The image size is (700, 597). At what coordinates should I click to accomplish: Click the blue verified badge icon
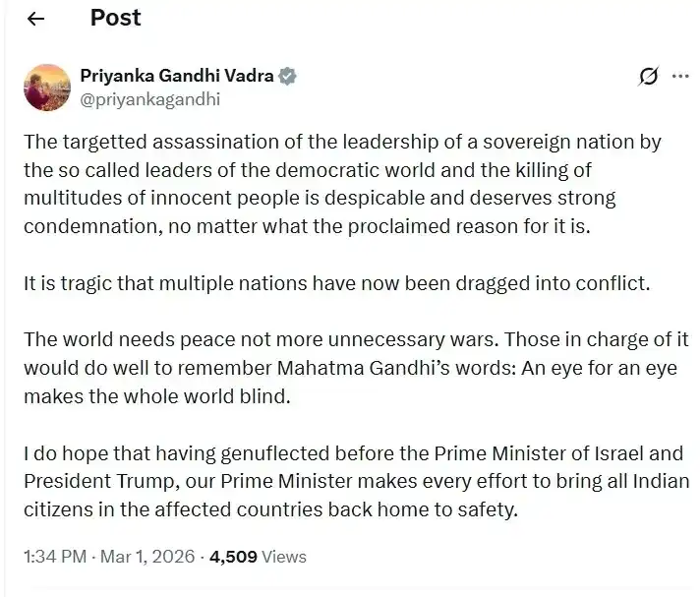coord(289,76)
